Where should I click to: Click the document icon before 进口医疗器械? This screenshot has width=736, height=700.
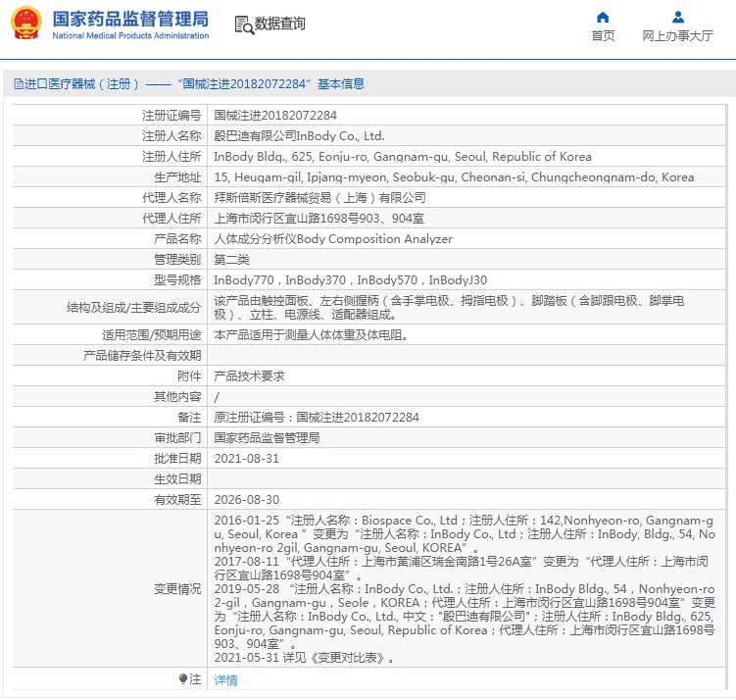point(18,84)
